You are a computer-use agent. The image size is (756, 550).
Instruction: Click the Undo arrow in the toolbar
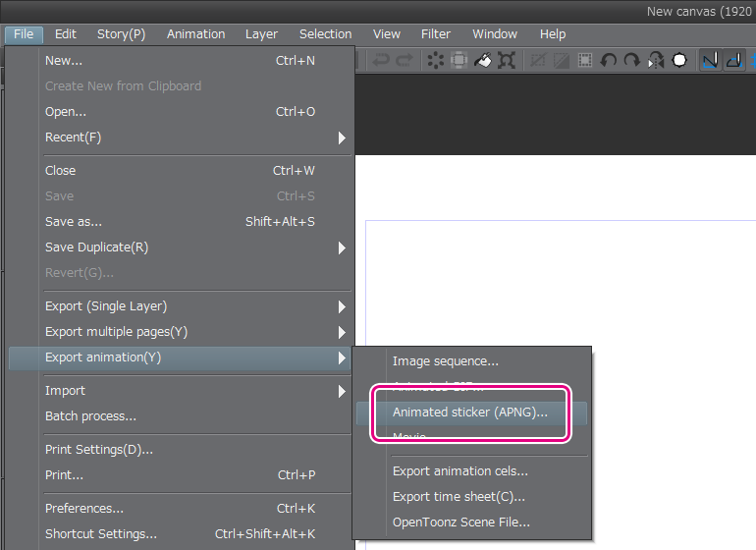(380, 61)
